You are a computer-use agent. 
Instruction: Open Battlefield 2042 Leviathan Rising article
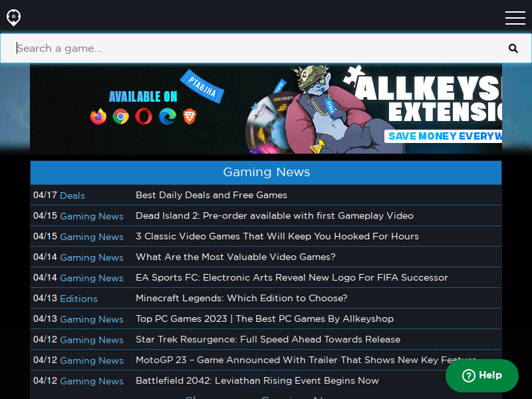(x=257, y=380)
